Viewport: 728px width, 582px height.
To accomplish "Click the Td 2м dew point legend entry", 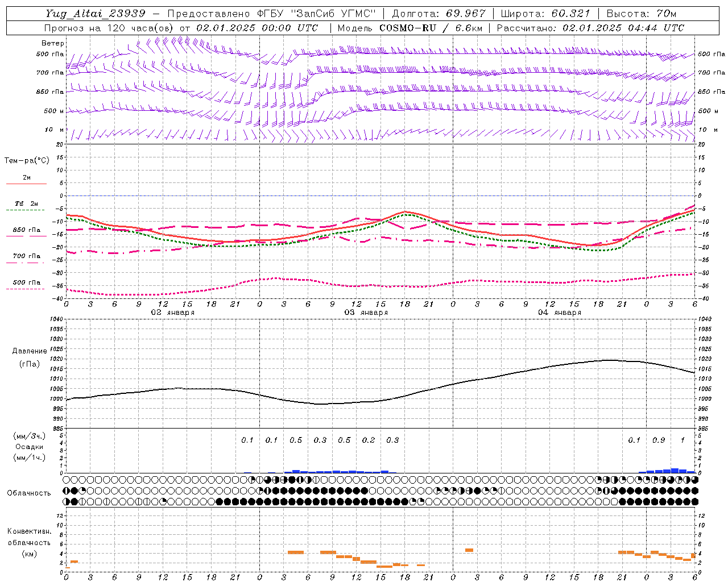I will point(26,203).
